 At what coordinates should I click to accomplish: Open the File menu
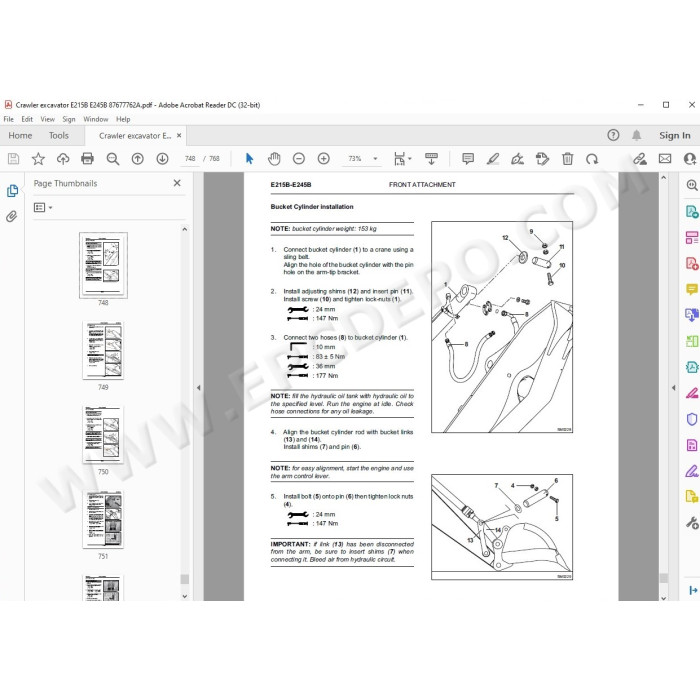coord(8,119)
